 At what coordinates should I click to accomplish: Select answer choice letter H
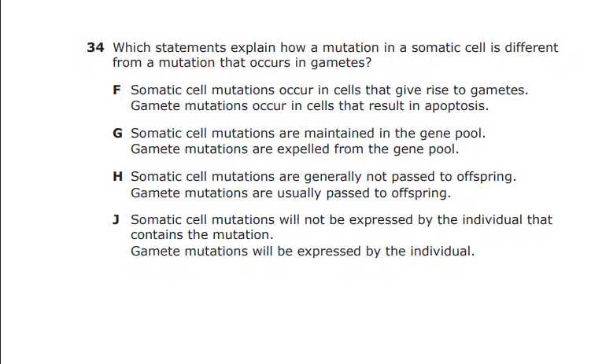click(x=117, y=176)
